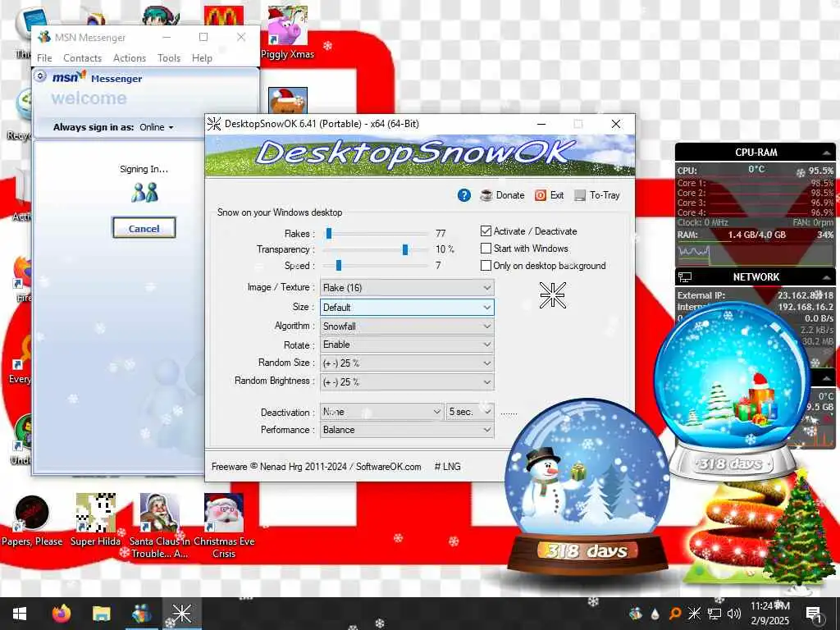Screen dimensions: 840x630
Task: Click the MSN Messenger system tray icon
Action: pyautogui.click(x=636, y=614)
